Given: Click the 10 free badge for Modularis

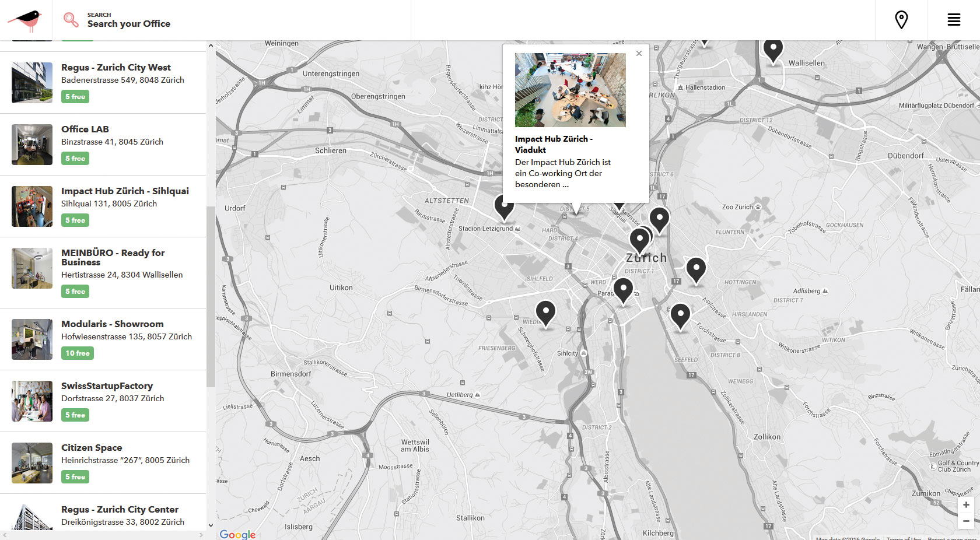Looking at the screenshot, I should point(78,353).
